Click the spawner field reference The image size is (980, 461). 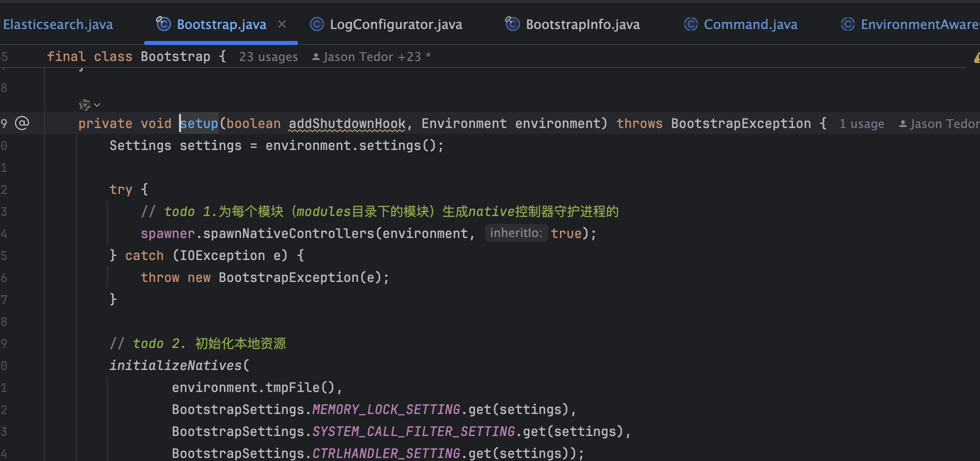[167, 233]
